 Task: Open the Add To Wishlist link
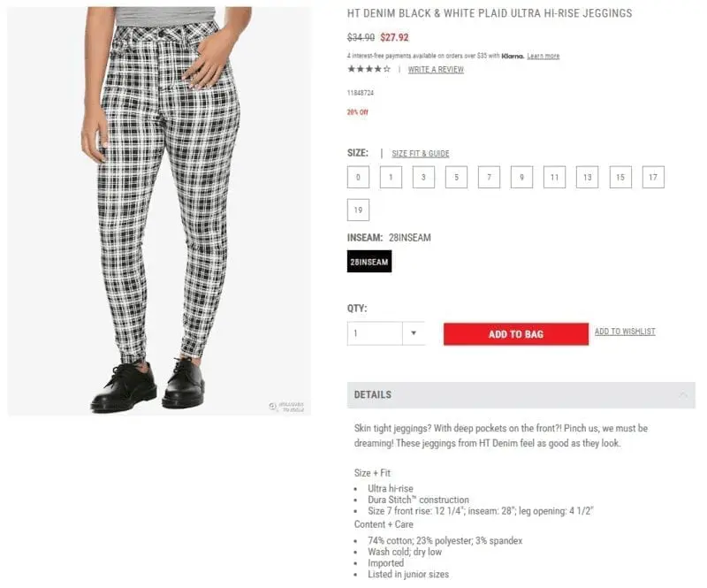[625, 332]
